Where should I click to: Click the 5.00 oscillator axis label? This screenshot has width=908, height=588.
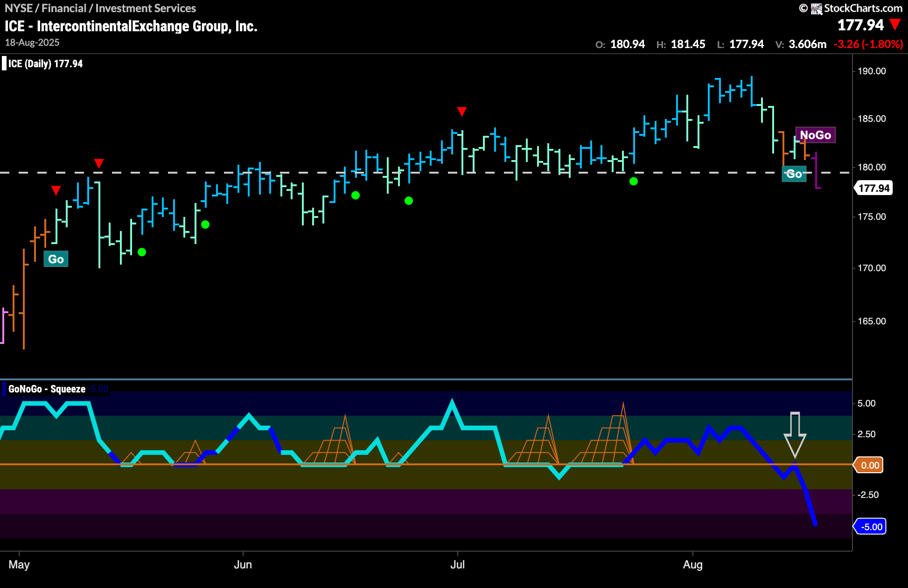point(866,403)
